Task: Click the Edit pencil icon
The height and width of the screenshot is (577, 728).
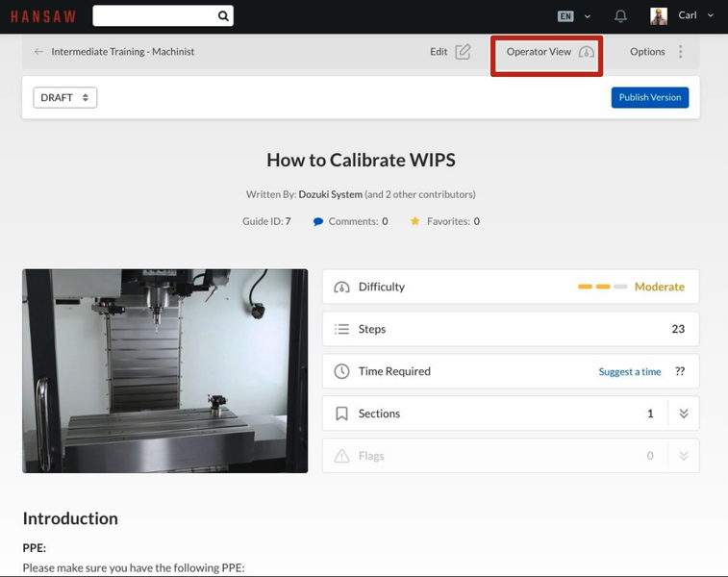Action: coord(463,52)
